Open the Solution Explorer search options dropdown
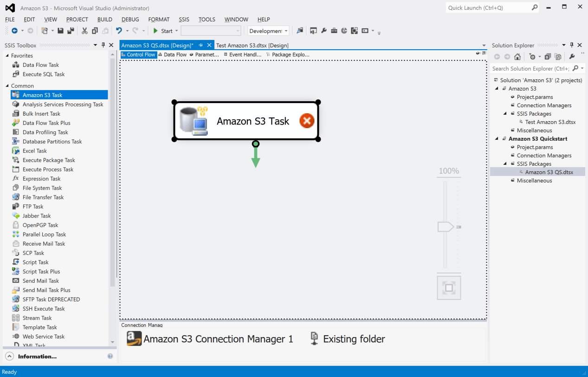This screenshot has height=377, width=588. (582, 68)
